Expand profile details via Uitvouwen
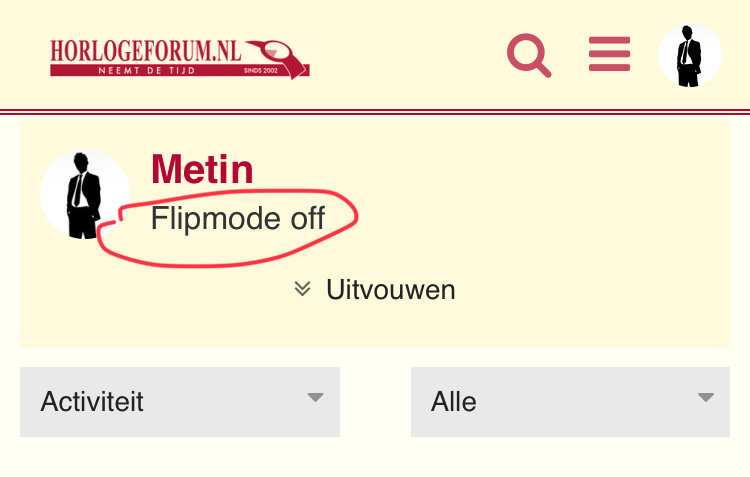Image resolution: width=750 pixels, height=477 pixels. pos(375,289)
